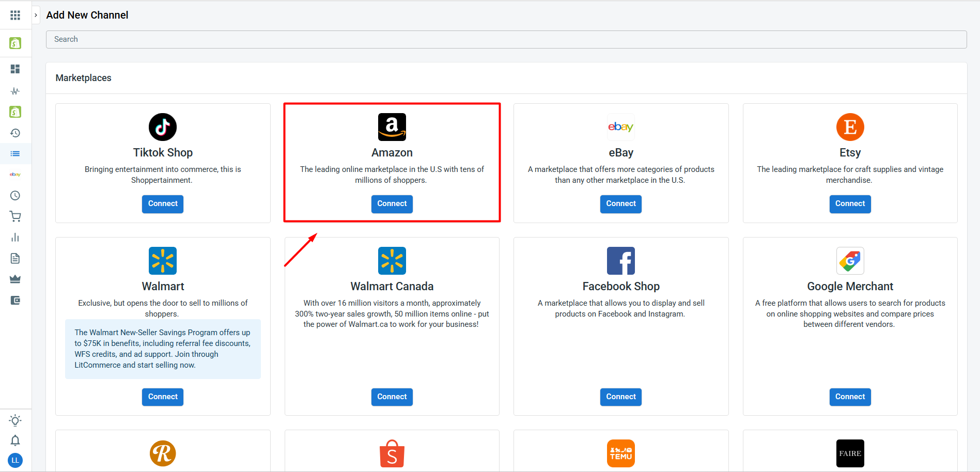Select the listings list icon in sidebar
The width and height of the screenshot is (980, 472).
tap(15, 154)
